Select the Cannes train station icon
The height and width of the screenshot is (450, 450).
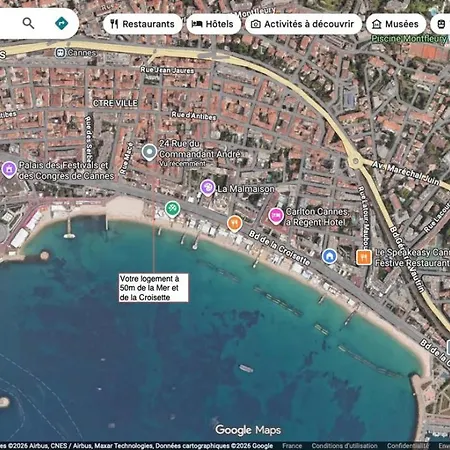click(60, 53)
